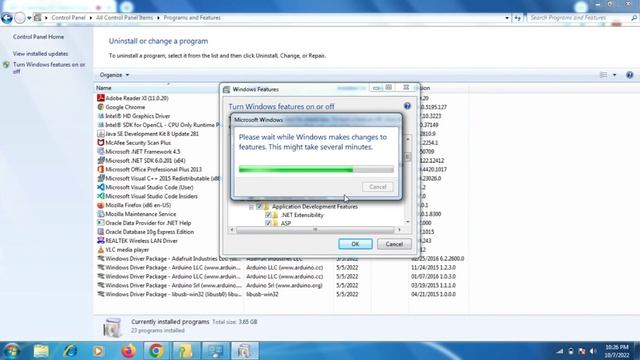Click the REALTEK Wireless LAN Driver icon

click(x=100, y=240)
